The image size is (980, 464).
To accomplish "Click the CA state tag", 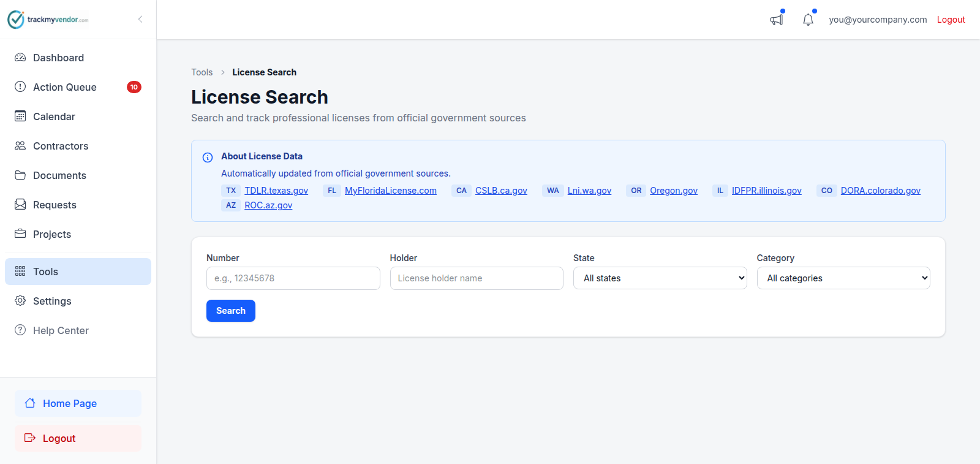I will [x=461, y=191].
